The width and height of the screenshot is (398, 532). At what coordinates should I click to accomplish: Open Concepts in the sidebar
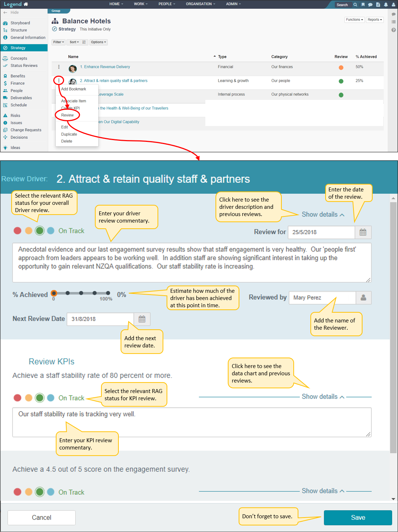pyautogui.click(x=19, y=59)
